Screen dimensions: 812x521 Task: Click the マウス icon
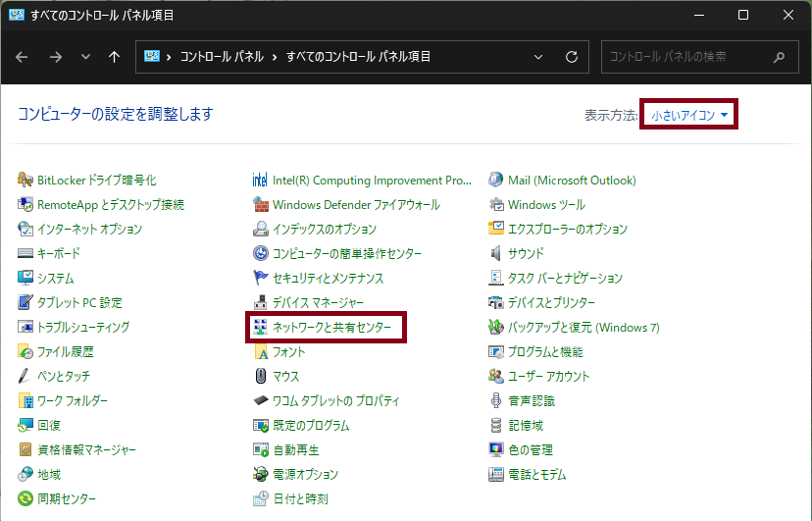(x=261, y=377)
